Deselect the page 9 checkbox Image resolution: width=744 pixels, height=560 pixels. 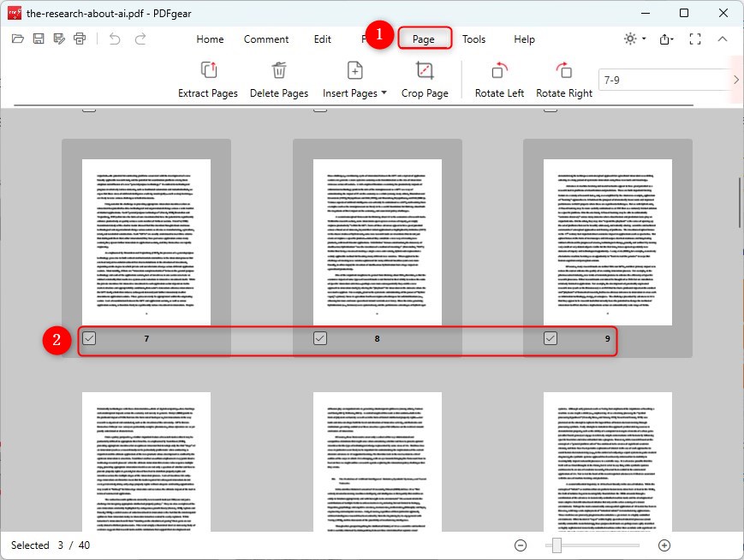pyautogui.click(x=550, y=339)
